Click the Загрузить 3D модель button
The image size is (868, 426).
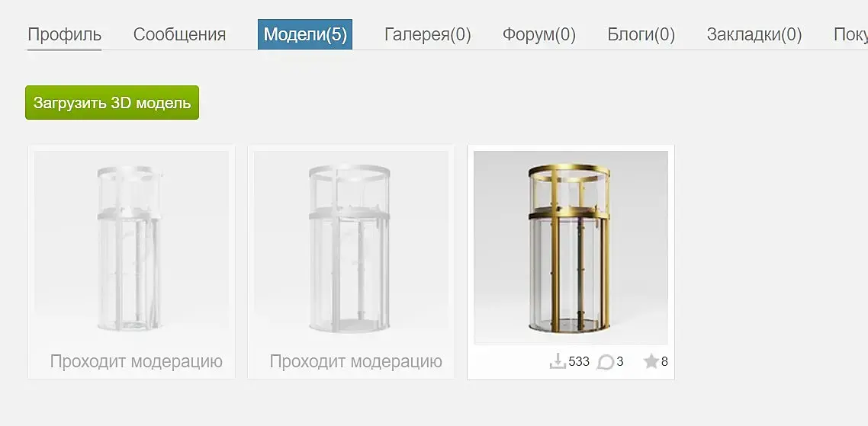click(x=112, y=102)
